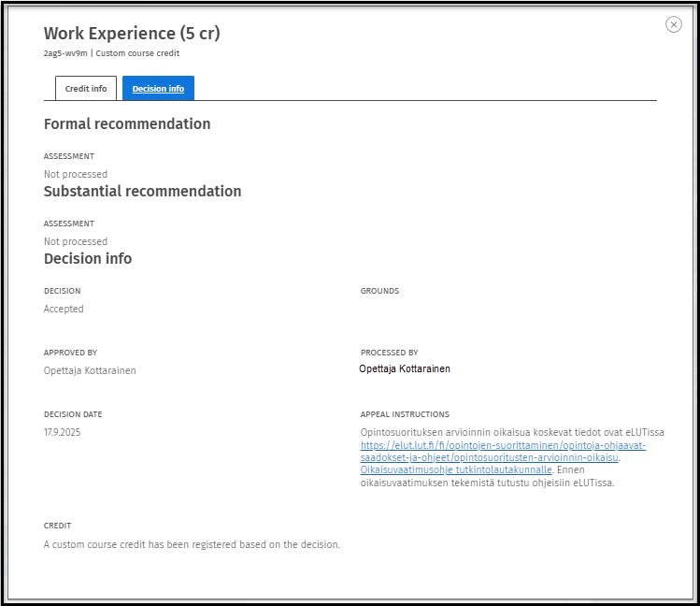Click the Work Experience (5 cr) title

coord(132,34)
